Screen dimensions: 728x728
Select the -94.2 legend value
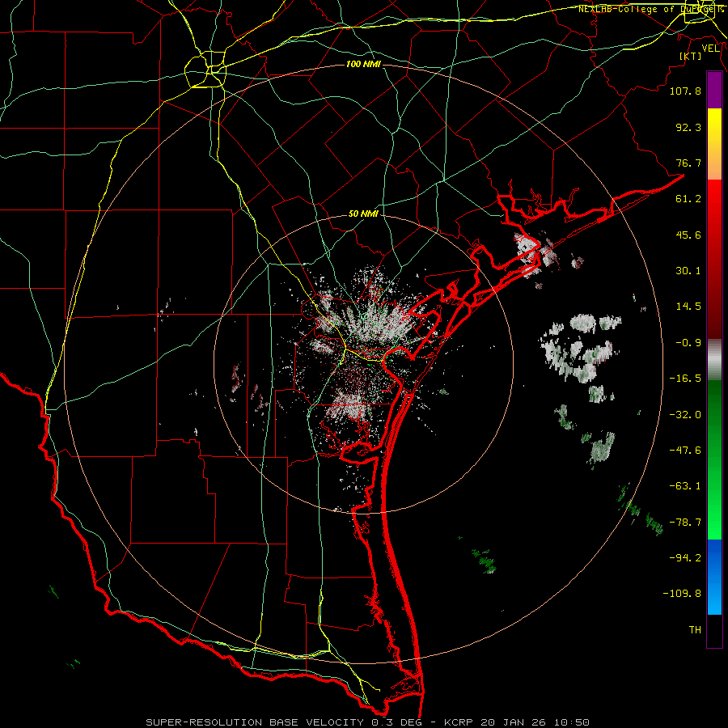685,557
